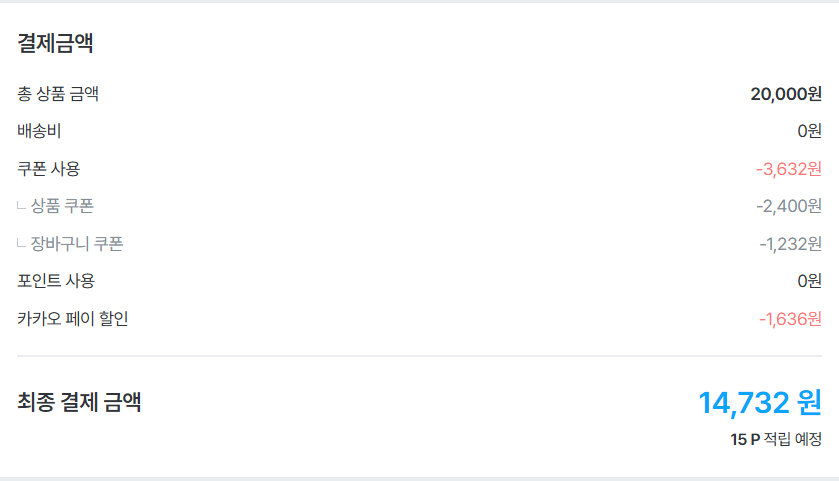The height and width of the screenshot is (481, 839).
Task: Click the 상품 쿠폰 sub-item label
Action: [62, 206]
